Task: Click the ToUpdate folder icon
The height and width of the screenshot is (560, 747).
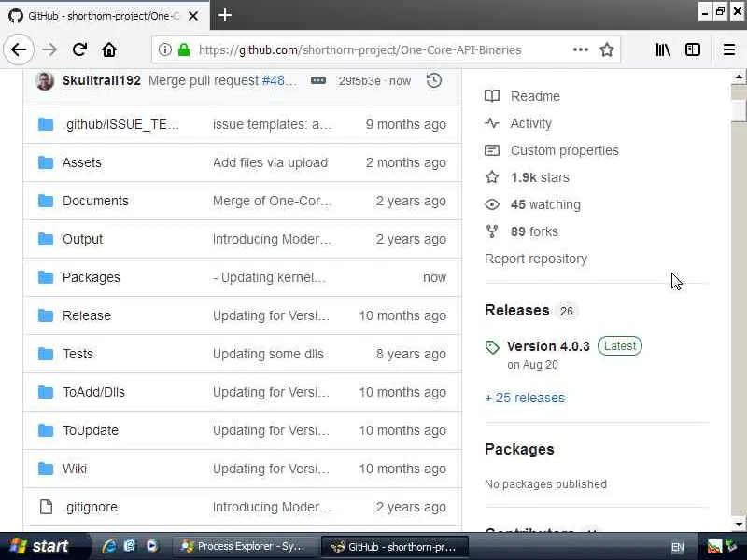Action: 46,430
